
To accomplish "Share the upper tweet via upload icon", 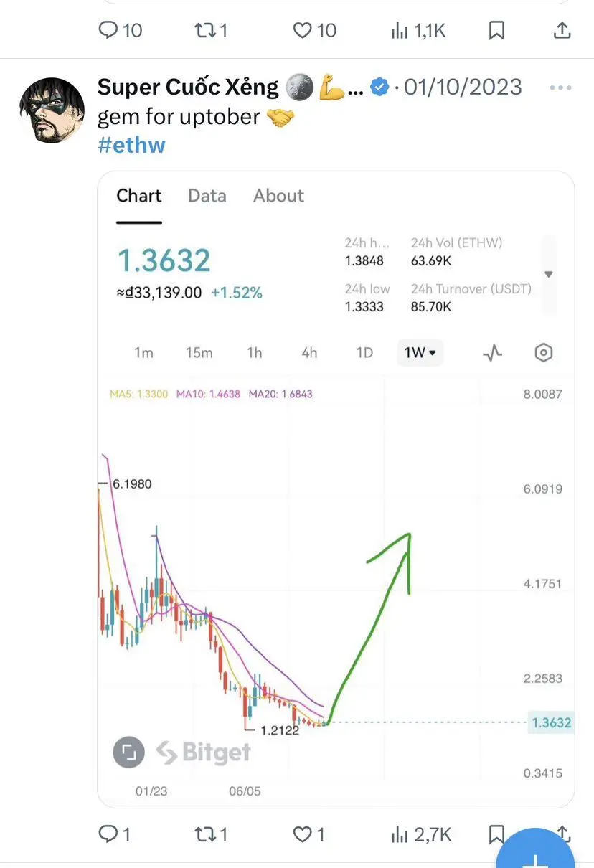I will tap(563, 30).
